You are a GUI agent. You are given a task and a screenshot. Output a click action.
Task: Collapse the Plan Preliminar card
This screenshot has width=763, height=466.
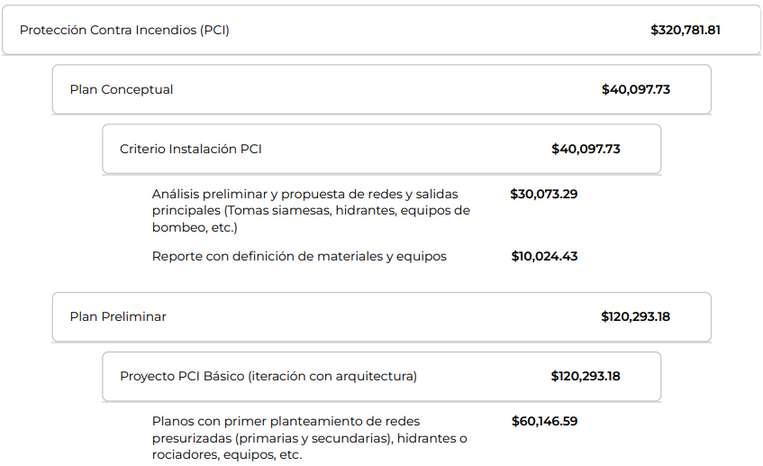(x=382, y=317)
